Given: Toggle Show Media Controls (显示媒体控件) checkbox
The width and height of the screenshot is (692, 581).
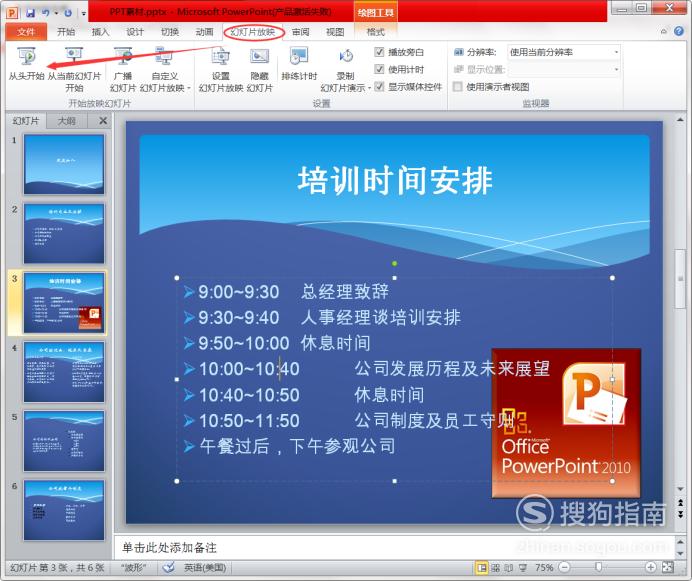Looking at the screenshot, I should pos(379,87).
